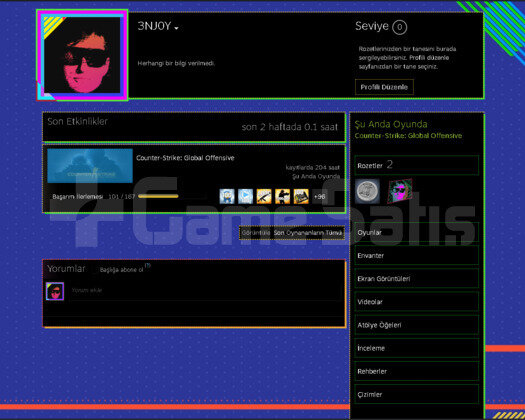Click the help question mark near Yorumlar
The height and width of the screenshot is (420, 525).
[148, 265]
